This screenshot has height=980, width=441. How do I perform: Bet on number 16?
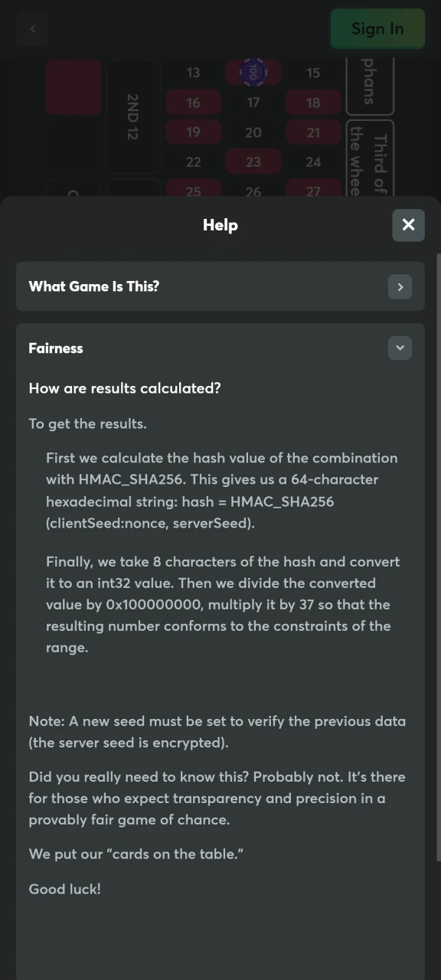click(x=193, y=103)
